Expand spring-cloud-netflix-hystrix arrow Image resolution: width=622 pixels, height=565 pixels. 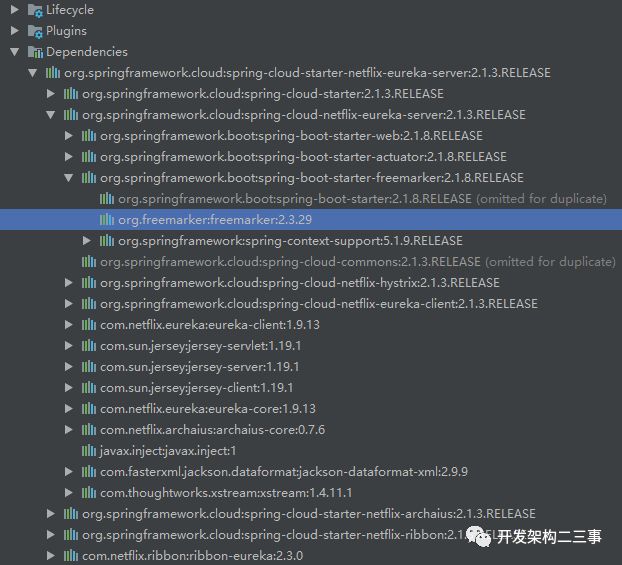(x=69, y=282)
